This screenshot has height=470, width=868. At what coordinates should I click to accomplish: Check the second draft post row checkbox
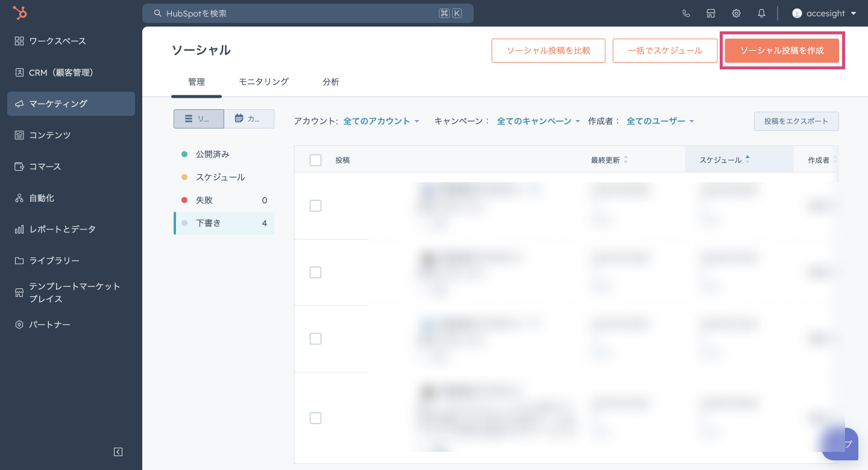point(315,272)
